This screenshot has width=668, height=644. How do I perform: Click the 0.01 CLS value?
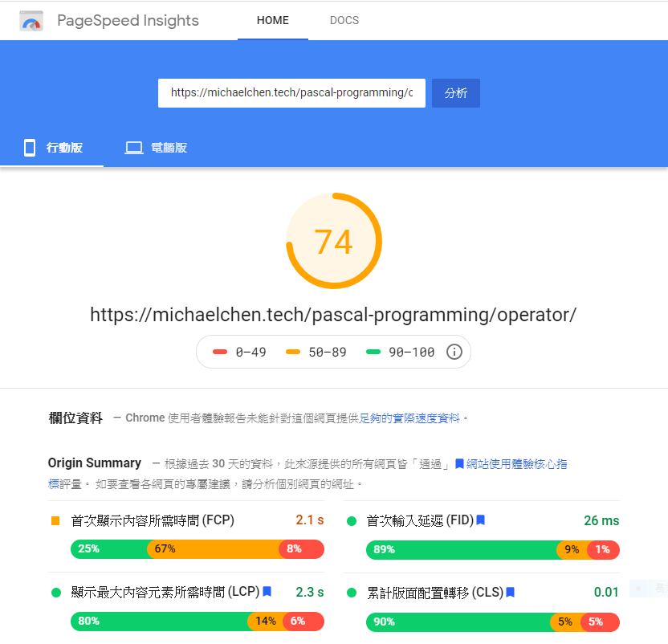(x=606, y=592)
